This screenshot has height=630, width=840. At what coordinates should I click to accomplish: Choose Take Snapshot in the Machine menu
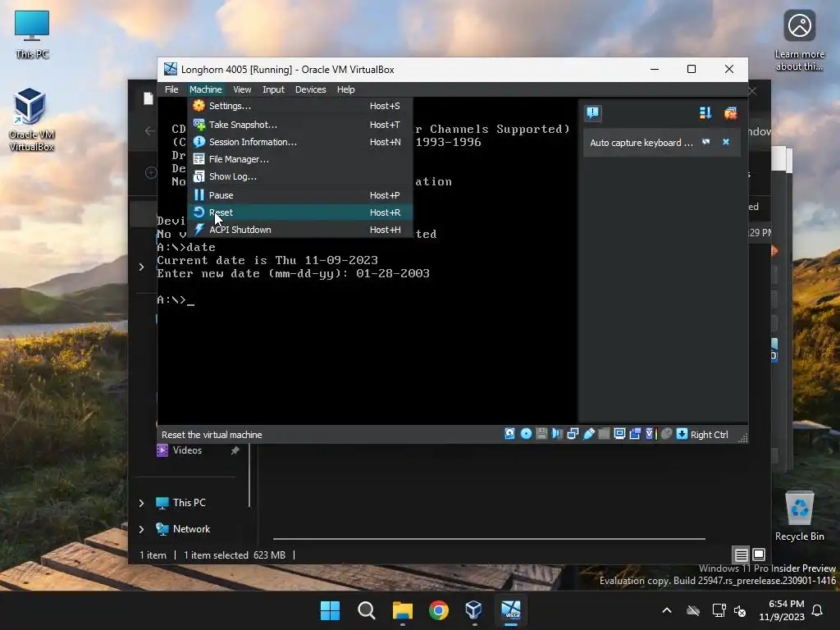pyautogui.click(x=300, y=125)
